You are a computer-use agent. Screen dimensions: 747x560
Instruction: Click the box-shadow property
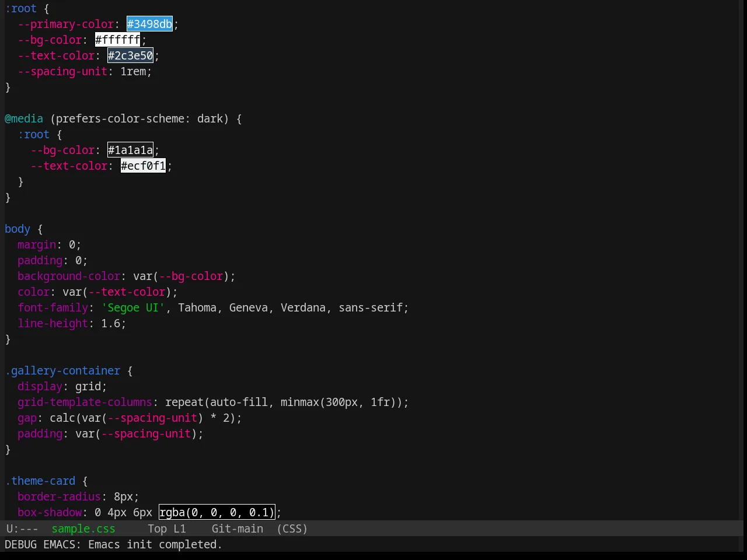50,512
